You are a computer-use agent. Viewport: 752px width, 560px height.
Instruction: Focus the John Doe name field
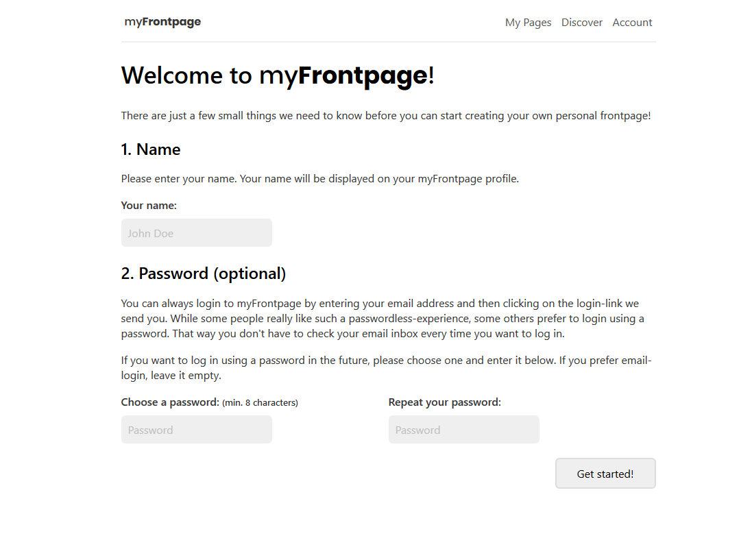197,233
